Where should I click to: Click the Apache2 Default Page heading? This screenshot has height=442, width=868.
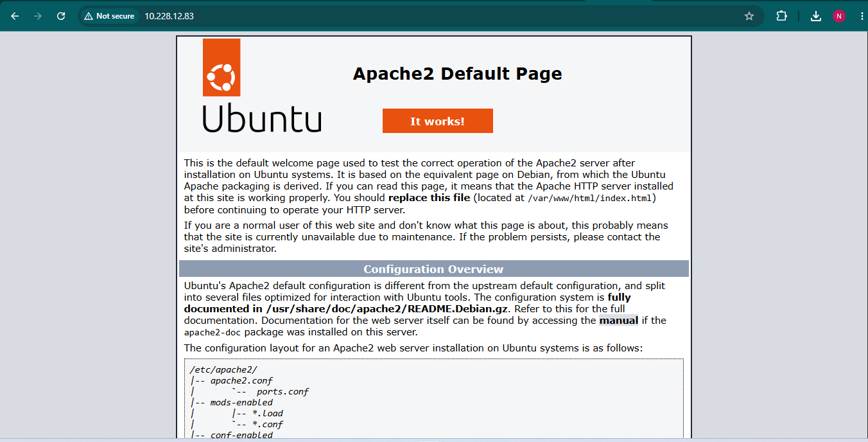click(x=457, y=73)
